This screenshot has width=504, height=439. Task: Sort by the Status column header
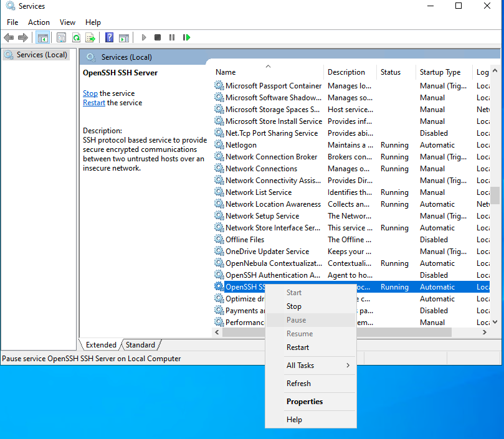(x=396, y=72)
